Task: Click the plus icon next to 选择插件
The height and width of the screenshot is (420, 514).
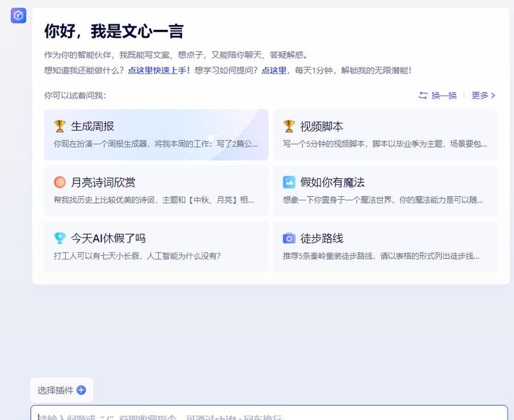Action: [x=81, y=390]
